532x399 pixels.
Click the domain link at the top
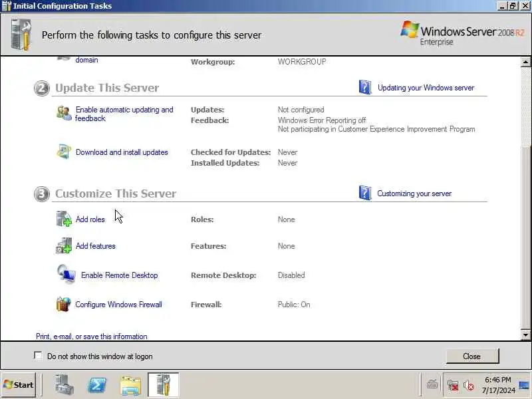[x=86, y=60]
